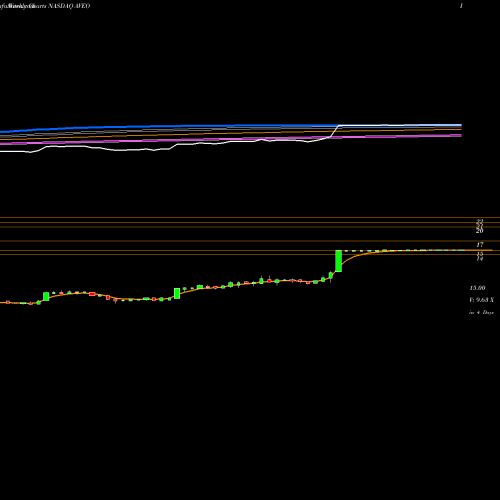Click the 14 price axis label

480,258
